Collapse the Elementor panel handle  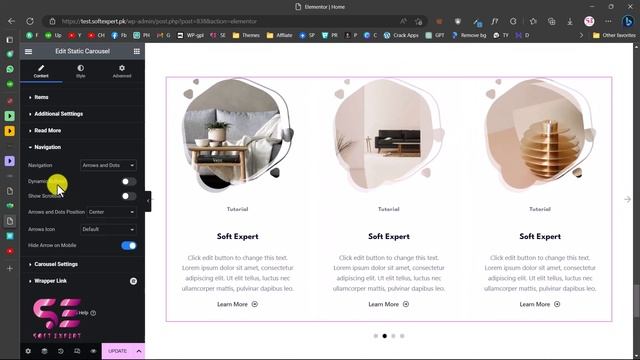click(x=148, y=201)
